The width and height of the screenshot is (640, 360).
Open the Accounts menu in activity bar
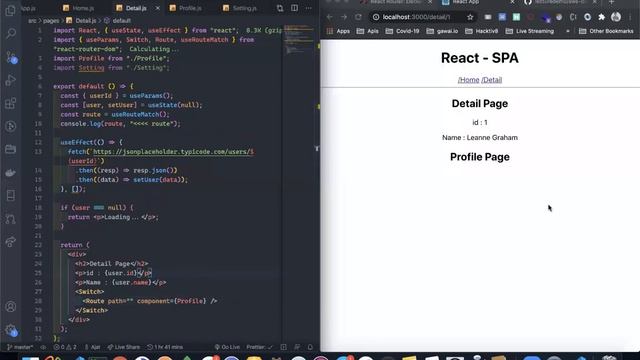click(x=11, y=307)
